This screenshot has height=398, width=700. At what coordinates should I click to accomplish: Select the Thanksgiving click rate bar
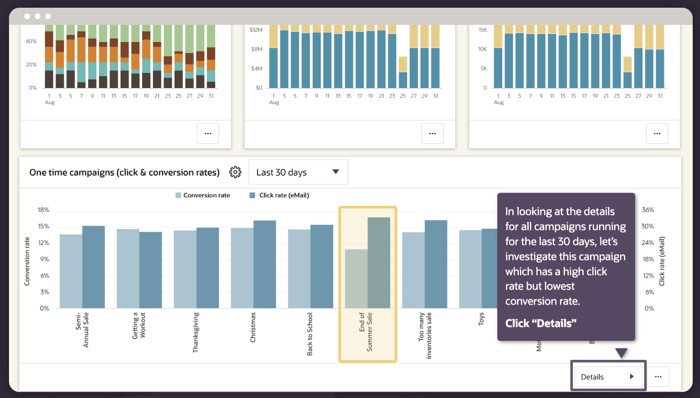pyautogui.click(x=208, y=268)
